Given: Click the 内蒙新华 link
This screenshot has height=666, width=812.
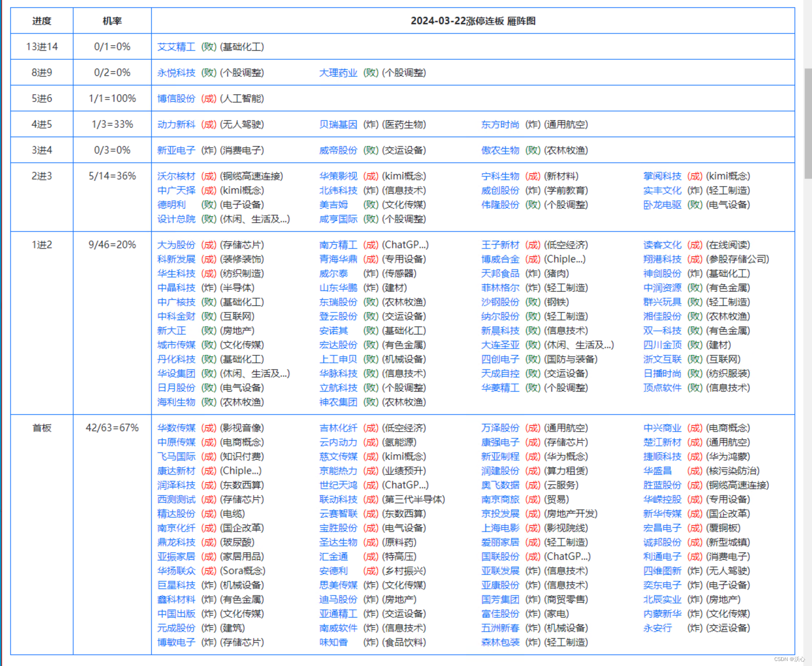Looking at the screenshot, I should coord(662,614).
